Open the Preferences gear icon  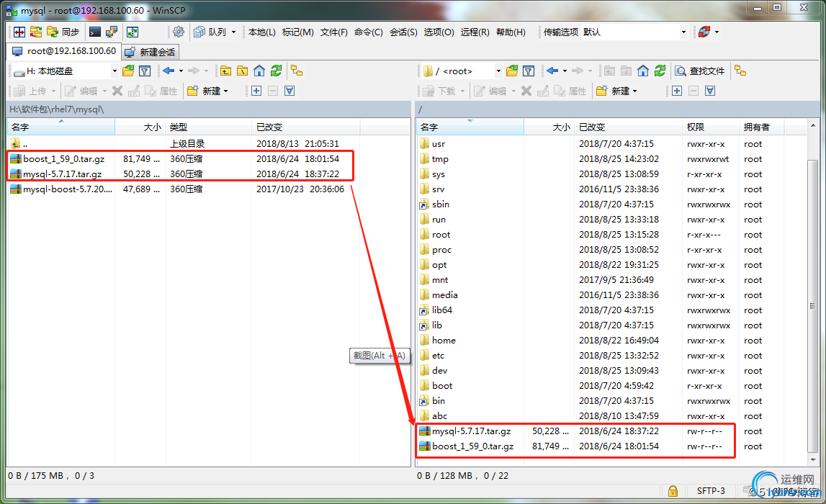pos(179,32)
